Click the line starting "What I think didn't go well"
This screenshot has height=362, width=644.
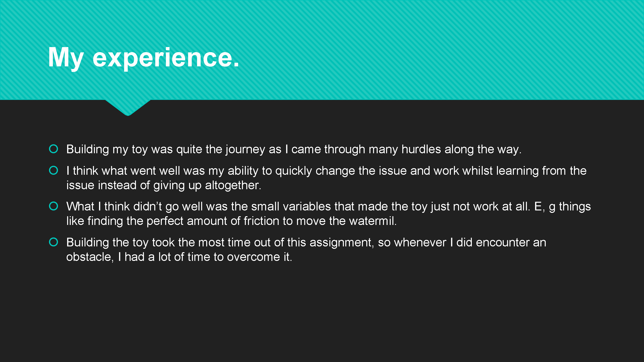coord(328,207)
